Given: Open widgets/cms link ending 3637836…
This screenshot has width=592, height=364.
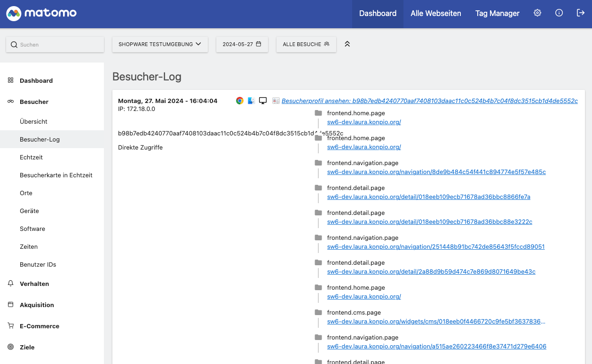Looking at the screenshot, I should point(436,322).
